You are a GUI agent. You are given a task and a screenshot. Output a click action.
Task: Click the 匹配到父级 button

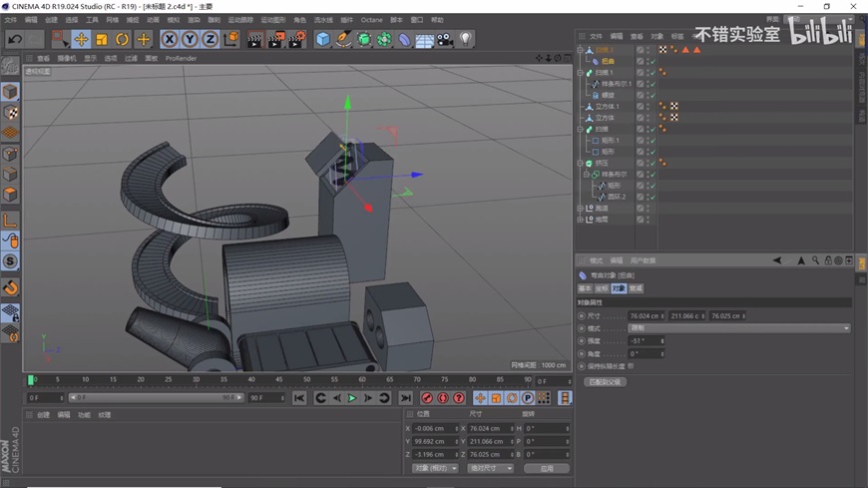click(x=605, y=382)
